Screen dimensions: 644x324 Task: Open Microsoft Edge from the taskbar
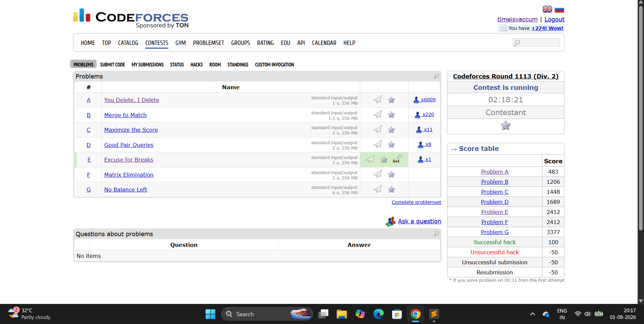point(378,314)
